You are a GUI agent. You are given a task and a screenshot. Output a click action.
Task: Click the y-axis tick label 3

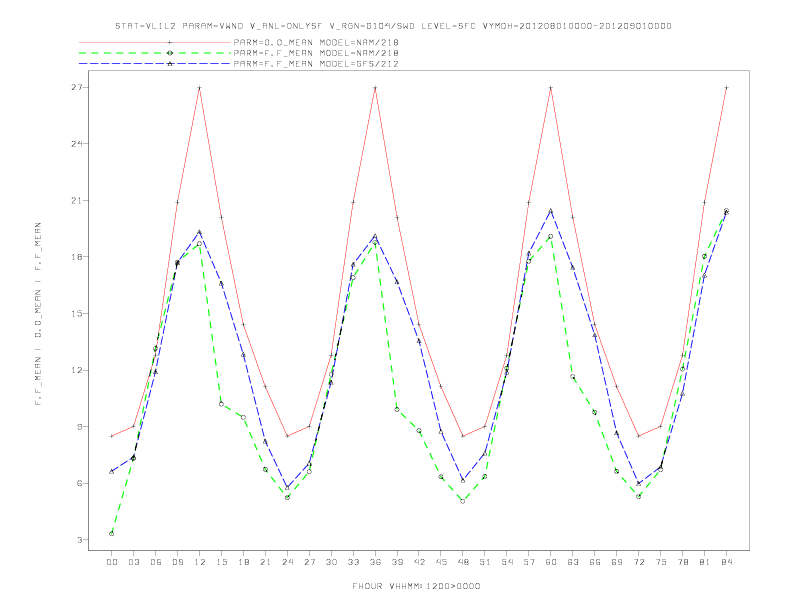click(x=79, y=540)
